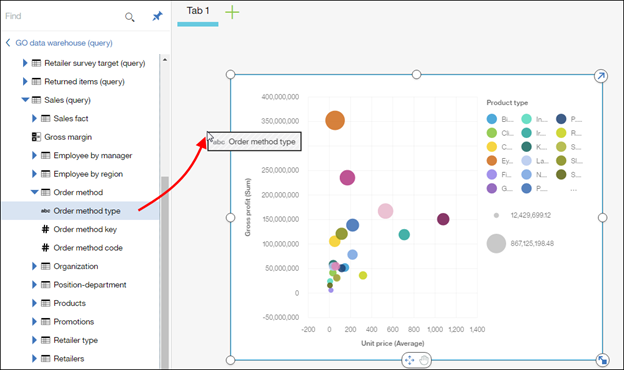
Task: Click the dark maroon bubble in chart
Action: 443,219
